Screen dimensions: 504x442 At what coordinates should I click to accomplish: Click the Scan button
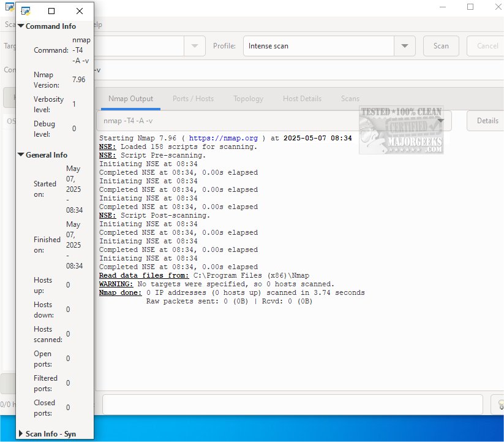pyautogui.click(x=441, y=46)
